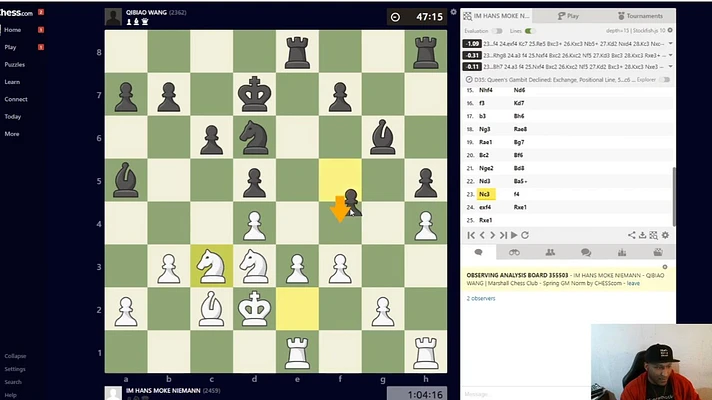The height and width of the screenshot is (400, 712).
Task: Click the black bishop on a5
Action: pos(126,180)
